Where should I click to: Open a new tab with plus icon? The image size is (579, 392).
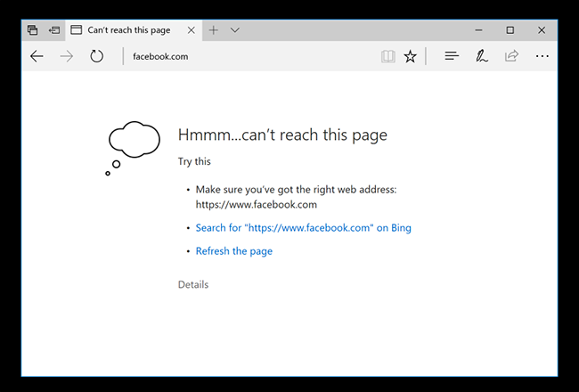pyautogui.click(x=214, y=30)
